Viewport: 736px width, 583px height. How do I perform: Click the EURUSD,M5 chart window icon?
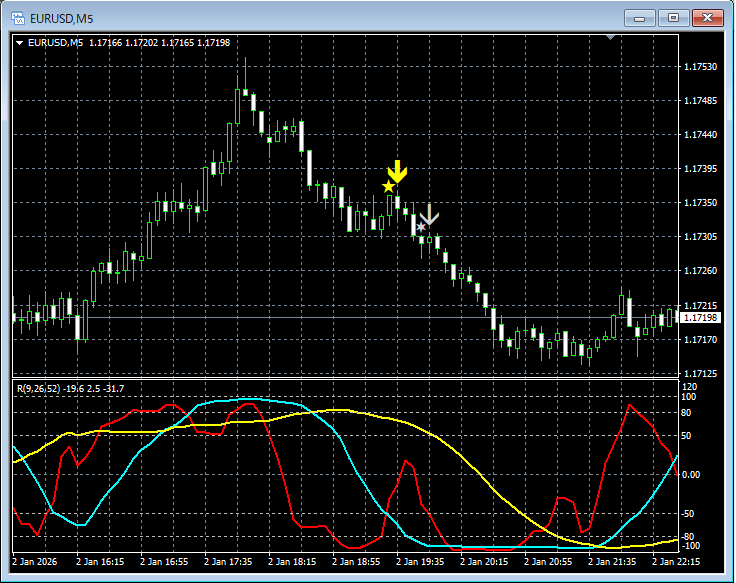(x=18, y=18)
